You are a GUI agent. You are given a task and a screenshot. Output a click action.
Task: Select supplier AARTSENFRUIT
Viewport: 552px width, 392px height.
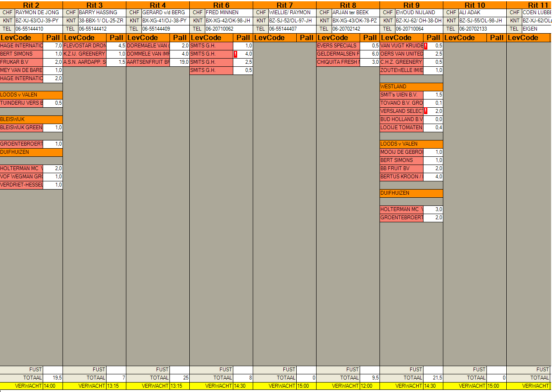point(148,62)
